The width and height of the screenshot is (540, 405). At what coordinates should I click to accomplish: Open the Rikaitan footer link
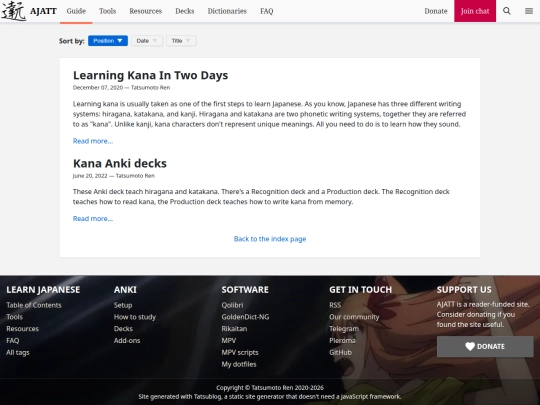pyautogui.click(x=234, y=329)
